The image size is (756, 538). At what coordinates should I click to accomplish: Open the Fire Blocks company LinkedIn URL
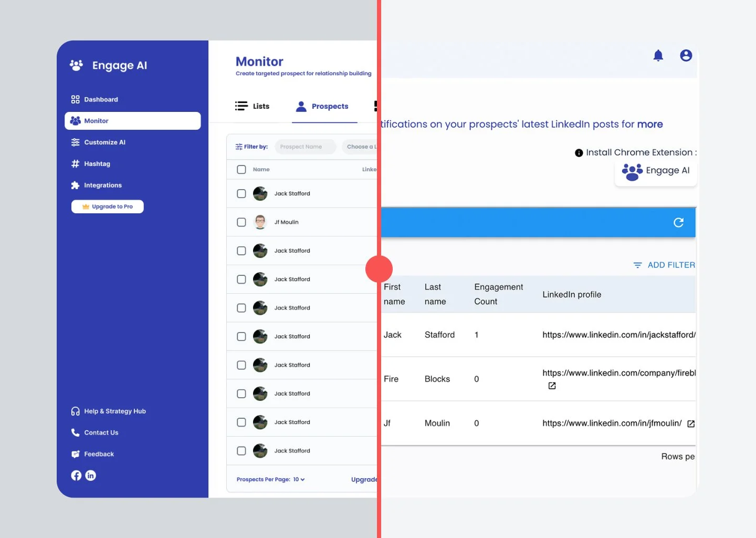click(619, 373)
